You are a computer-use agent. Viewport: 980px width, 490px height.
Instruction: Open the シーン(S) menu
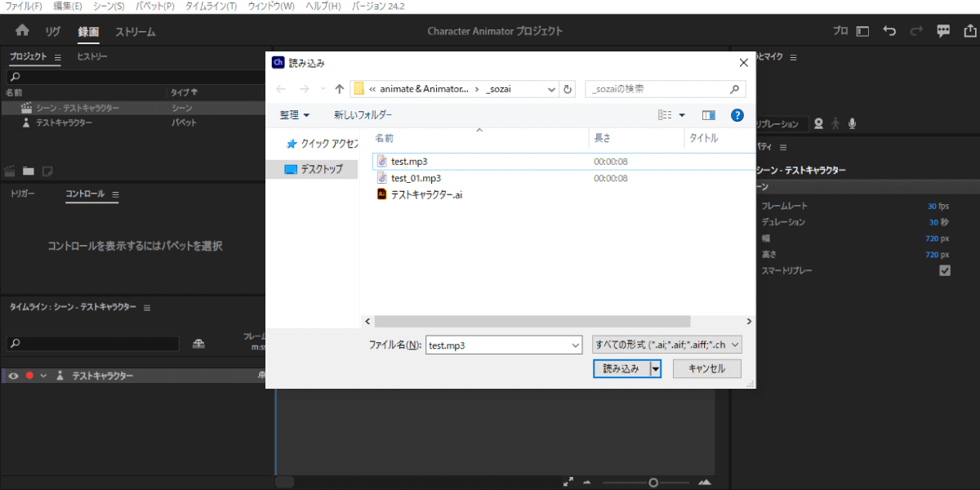click(x=109, y=6)
